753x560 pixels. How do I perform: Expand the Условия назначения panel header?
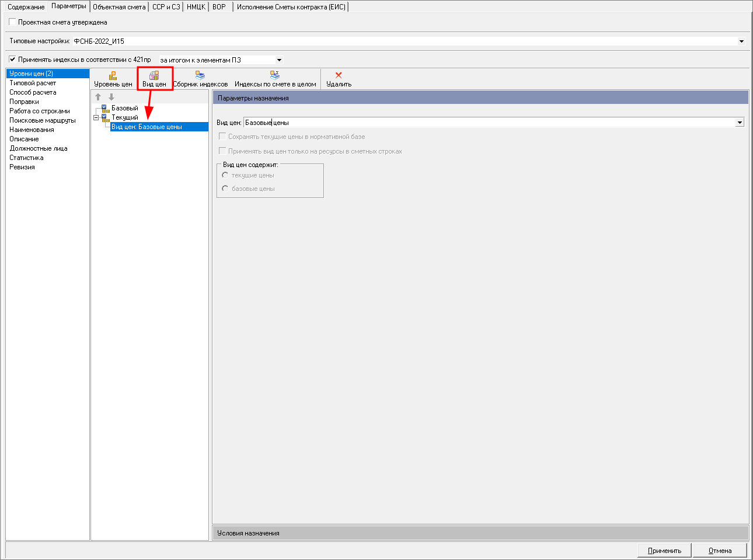[x=480, y=533]
